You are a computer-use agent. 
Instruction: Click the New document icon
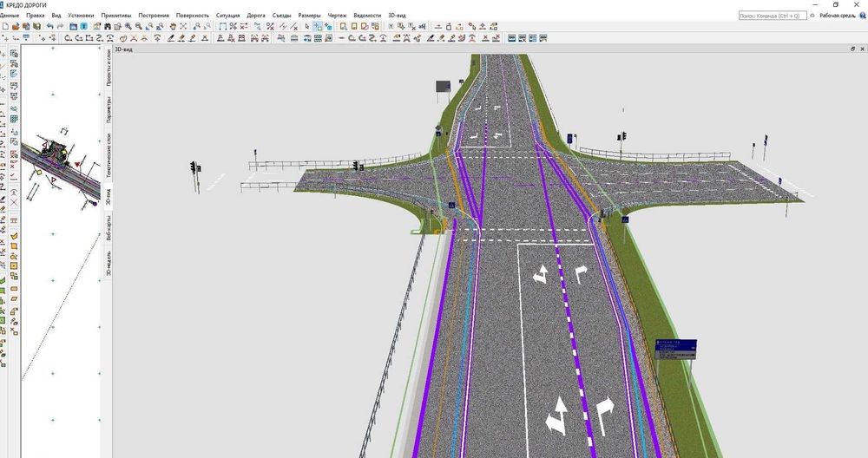5,27
